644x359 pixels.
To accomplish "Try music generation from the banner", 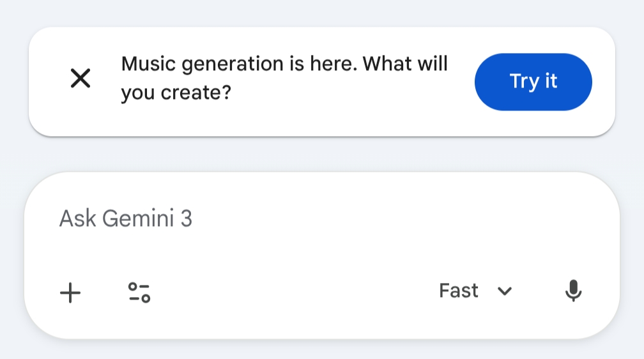I will pyautogui.click(x=533, y=82).
